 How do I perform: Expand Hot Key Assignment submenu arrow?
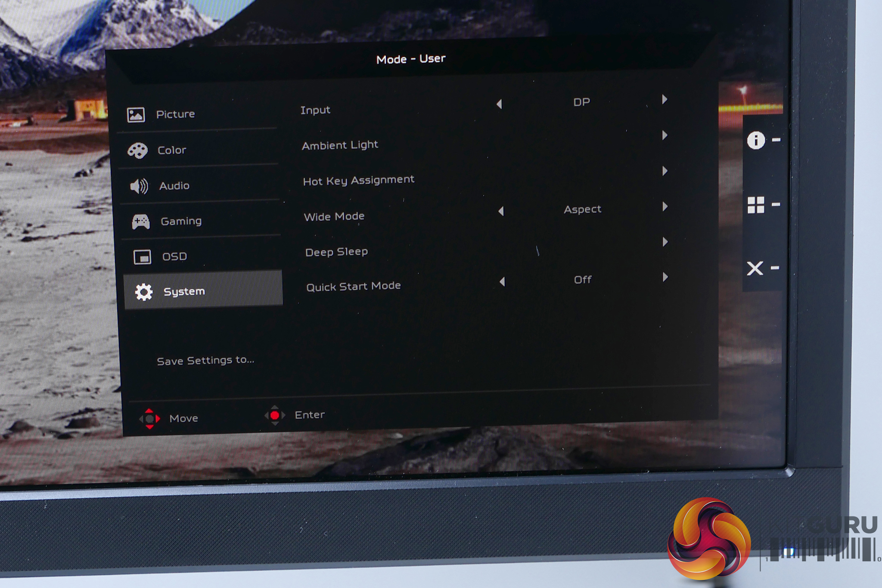click(x=665, y=171)
